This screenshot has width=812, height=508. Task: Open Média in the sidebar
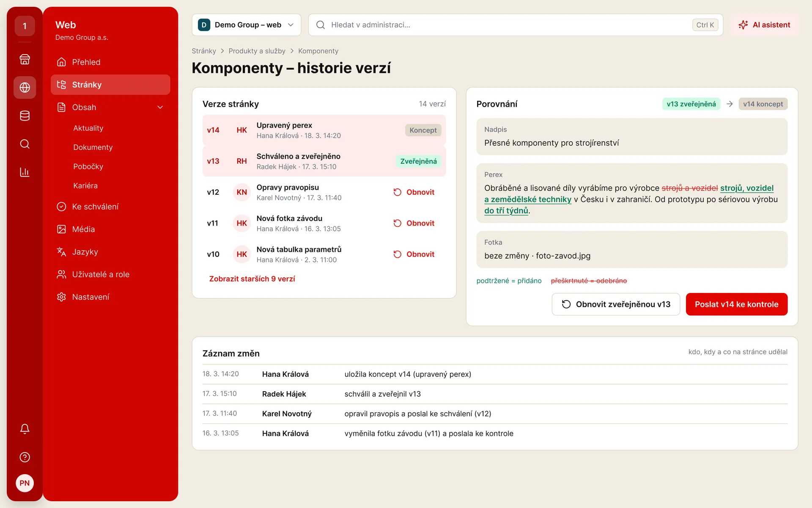point(110,229)
